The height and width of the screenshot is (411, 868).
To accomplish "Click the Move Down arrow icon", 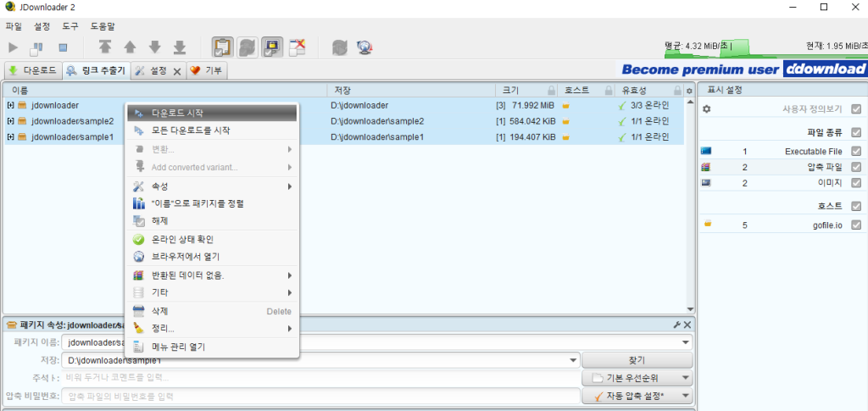I will tap(155, 47).
